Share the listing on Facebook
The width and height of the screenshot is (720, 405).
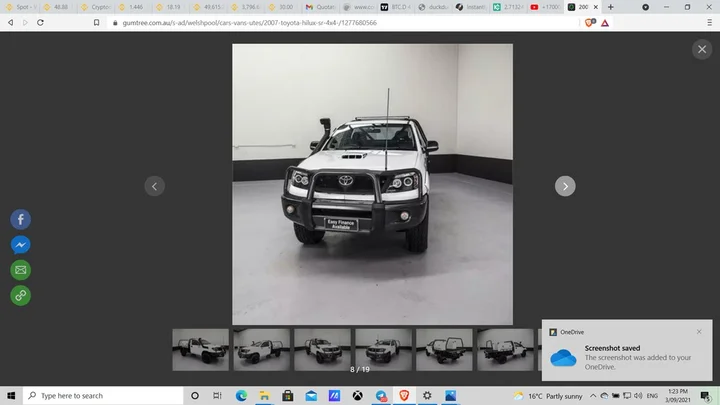20,219
